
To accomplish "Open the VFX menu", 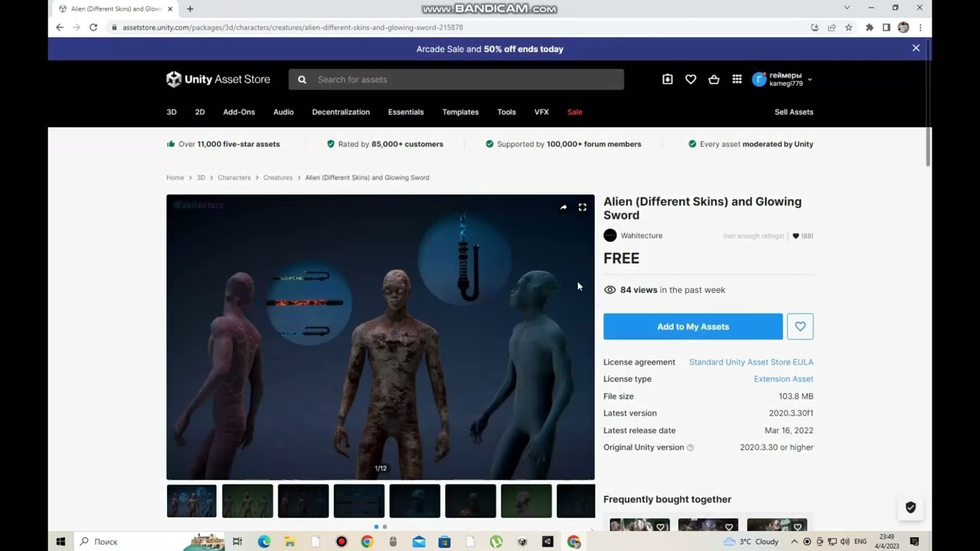I will (x=541, y=112).
